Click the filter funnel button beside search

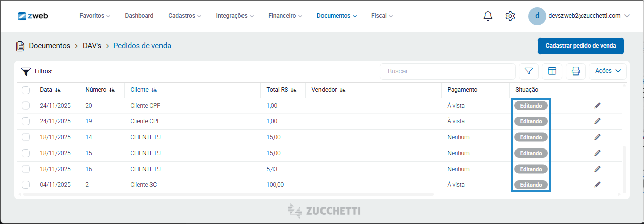[x=529, y=71]
